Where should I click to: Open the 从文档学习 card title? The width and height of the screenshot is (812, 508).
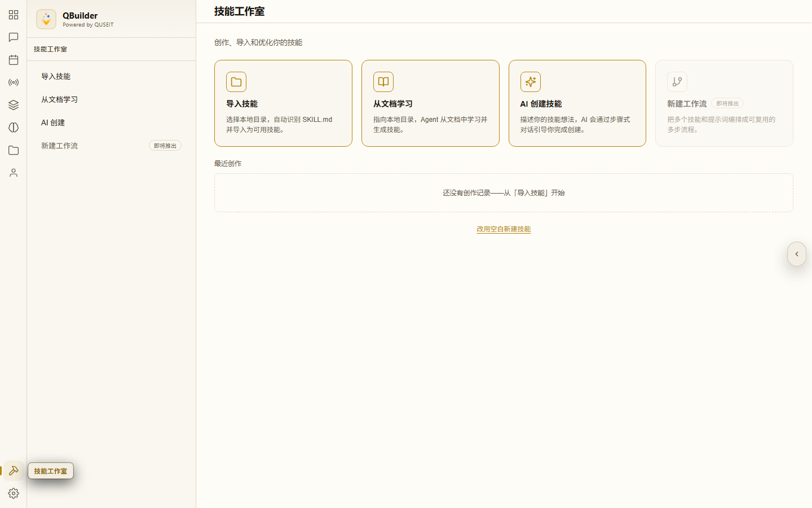393,104
